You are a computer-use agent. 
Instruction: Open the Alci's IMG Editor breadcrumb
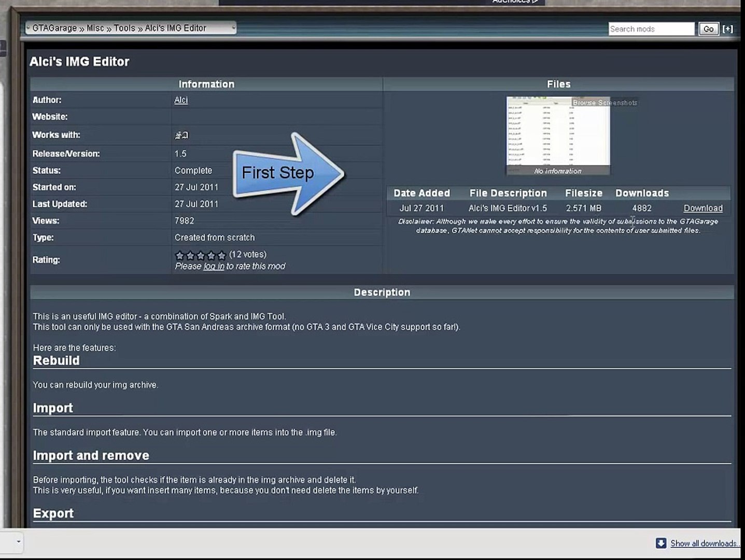175,28
